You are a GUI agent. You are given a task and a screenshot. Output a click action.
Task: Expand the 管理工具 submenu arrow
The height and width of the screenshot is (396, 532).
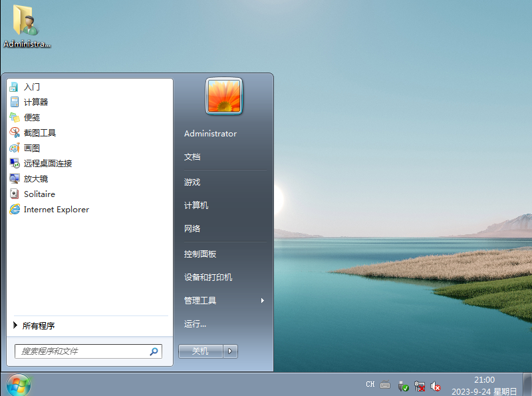point(263,301)
